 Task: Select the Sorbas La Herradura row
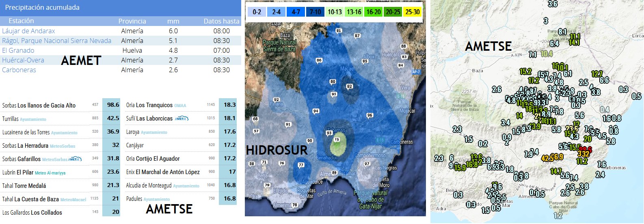tap(61, 145)
